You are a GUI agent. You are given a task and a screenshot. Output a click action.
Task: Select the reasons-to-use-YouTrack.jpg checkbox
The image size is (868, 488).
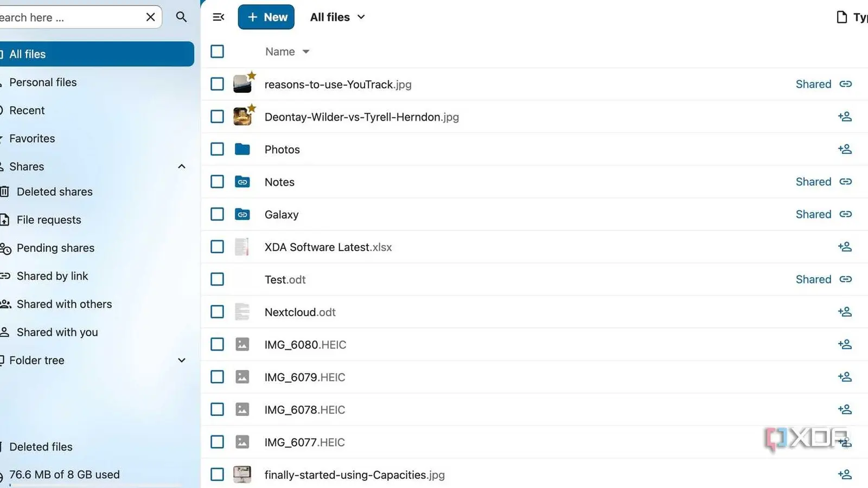tap(217, 84)
